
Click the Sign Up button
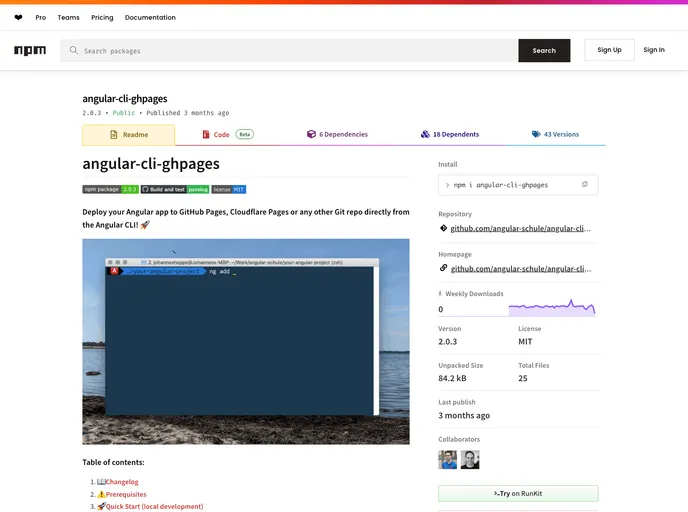point(609,50)
